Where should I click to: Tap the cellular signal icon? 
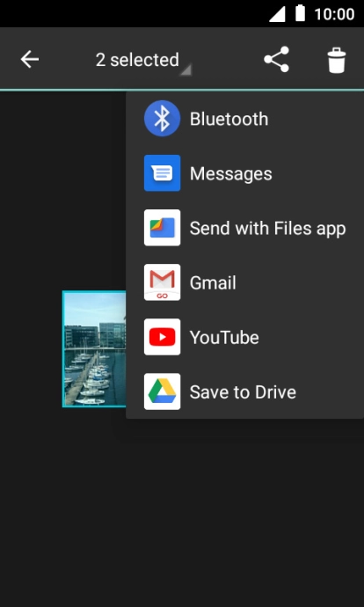pos(277,14)
